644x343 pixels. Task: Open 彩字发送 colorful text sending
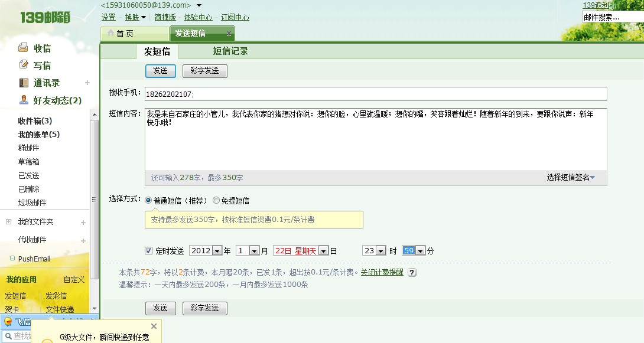pyautogui.click(x=205, y=70)
